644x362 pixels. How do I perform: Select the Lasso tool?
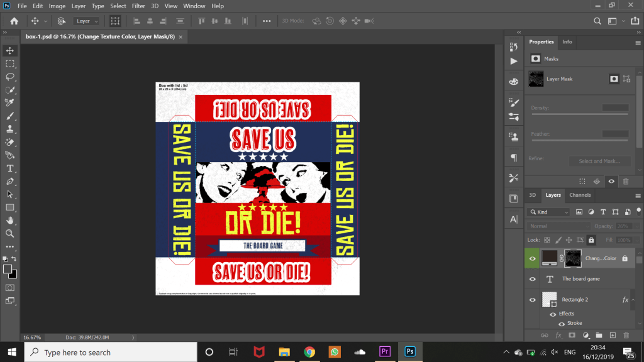click(x=10, y=77)
